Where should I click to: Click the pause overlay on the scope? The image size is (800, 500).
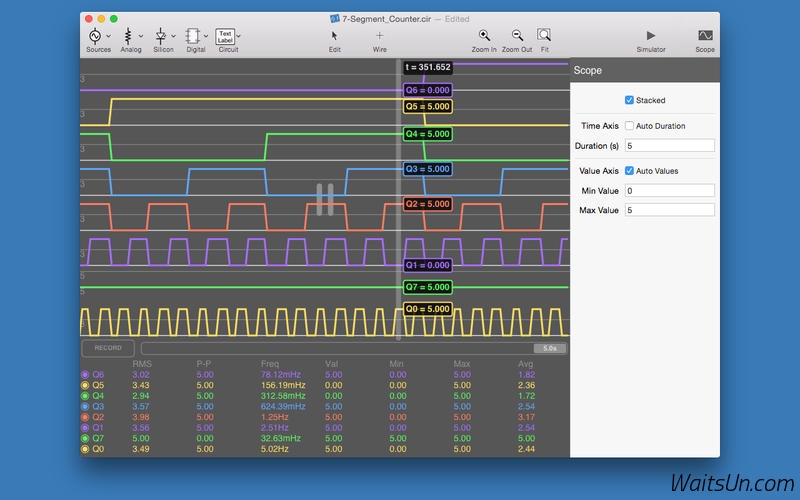tap(324, 199)
